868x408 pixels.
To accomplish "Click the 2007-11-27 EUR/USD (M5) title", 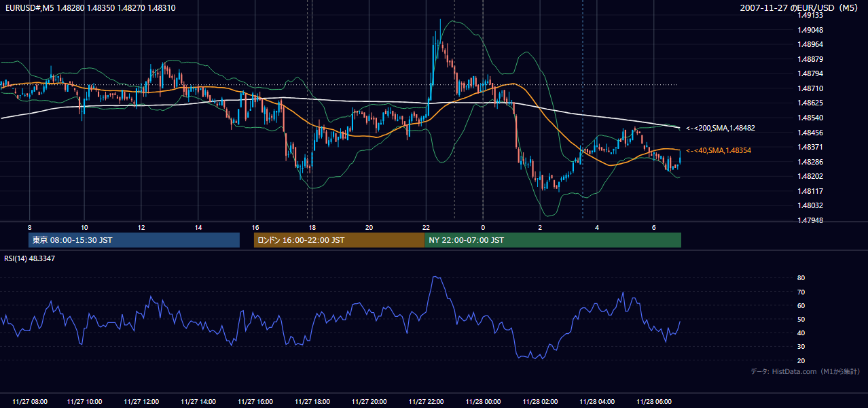I will [800, 7].
